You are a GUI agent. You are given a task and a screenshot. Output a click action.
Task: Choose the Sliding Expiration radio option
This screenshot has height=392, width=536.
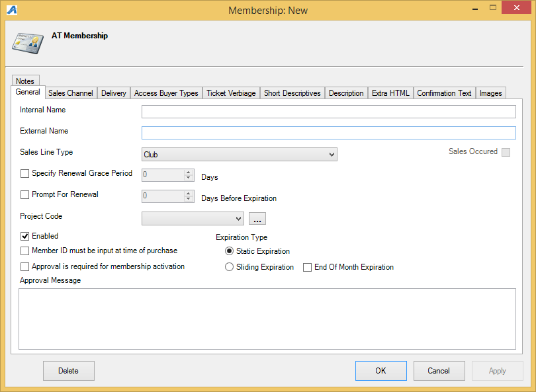click(x=229, y=267)
